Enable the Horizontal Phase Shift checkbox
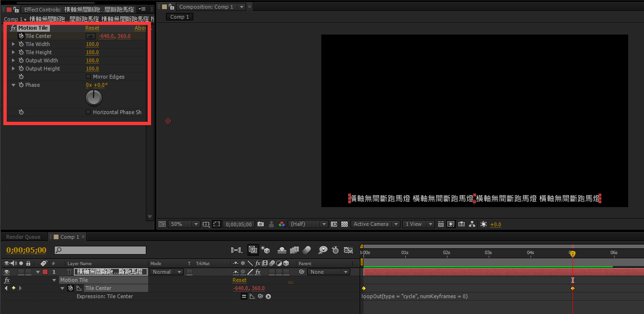Screen dimensions: 644x314 point(88,112)
